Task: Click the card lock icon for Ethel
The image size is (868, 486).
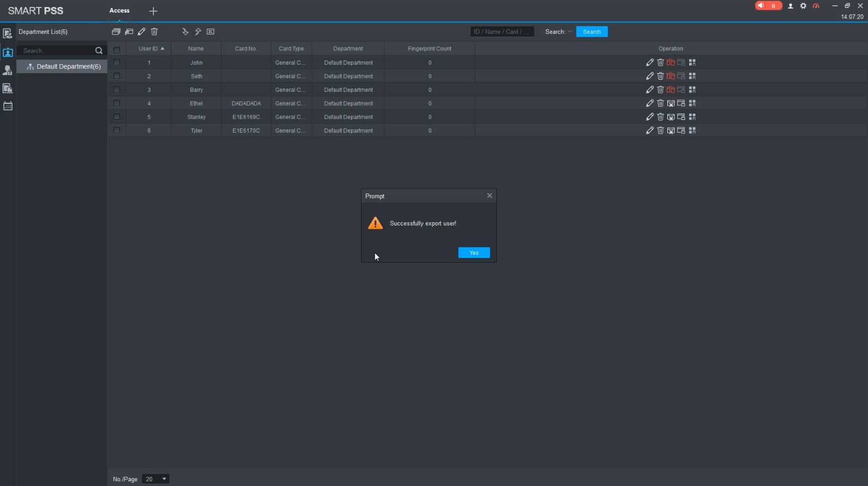Action: (x=681, y=103)
